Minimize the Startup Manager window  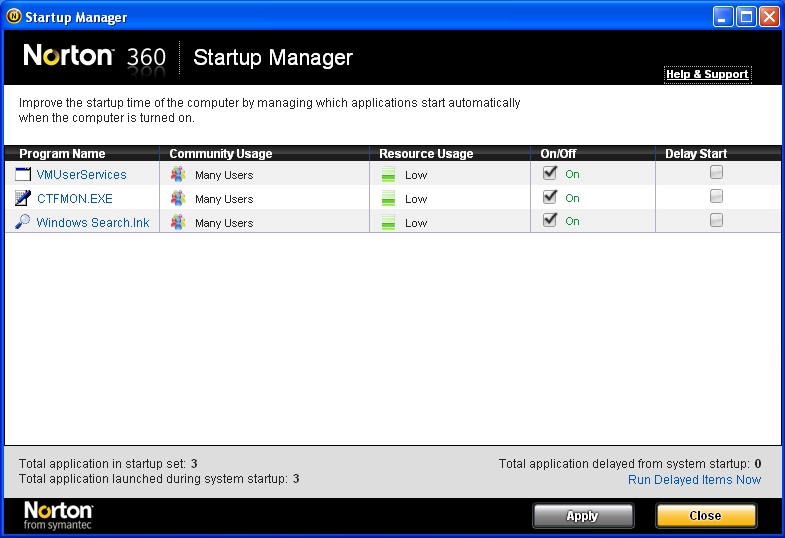pos(722,17)
